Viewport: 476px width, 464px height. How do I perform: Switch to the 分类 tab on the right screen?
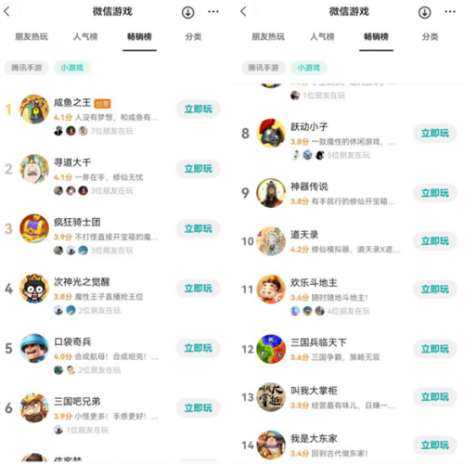(x=430, y=37)
